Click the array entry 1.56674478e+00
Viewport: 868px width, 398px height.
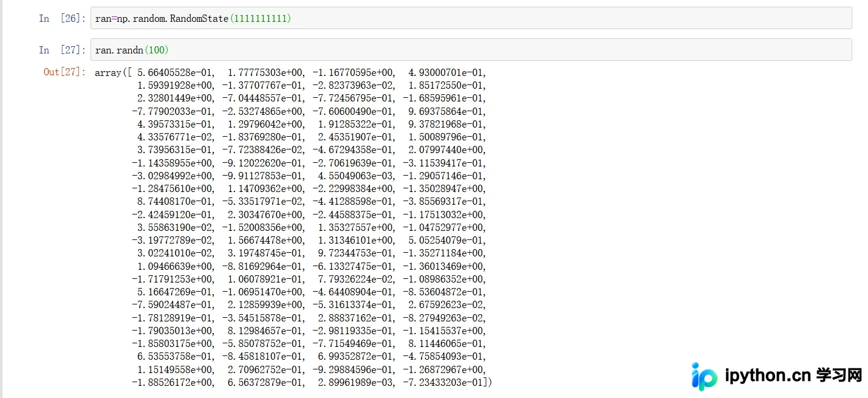pyautogui.click(x=266, y=240)
